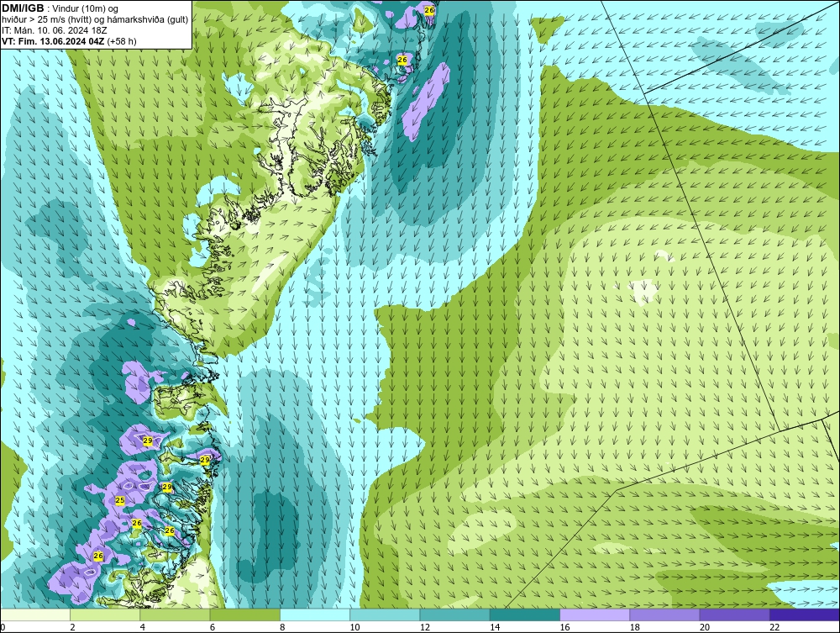Click the 4–6 m/s green legend swatch
Image resolution: width=840 pixels, height=633 pixels.
tap(176, 615)
